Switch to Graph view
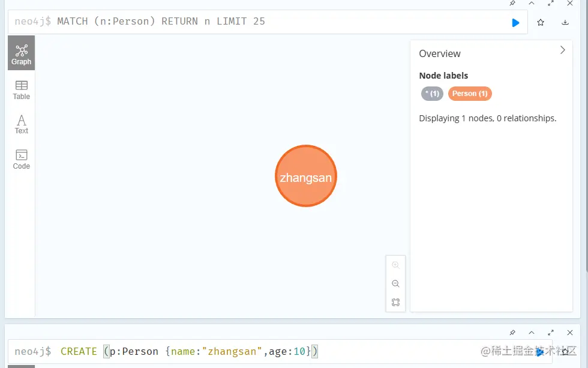588x368 pixels. coord(22,53)
